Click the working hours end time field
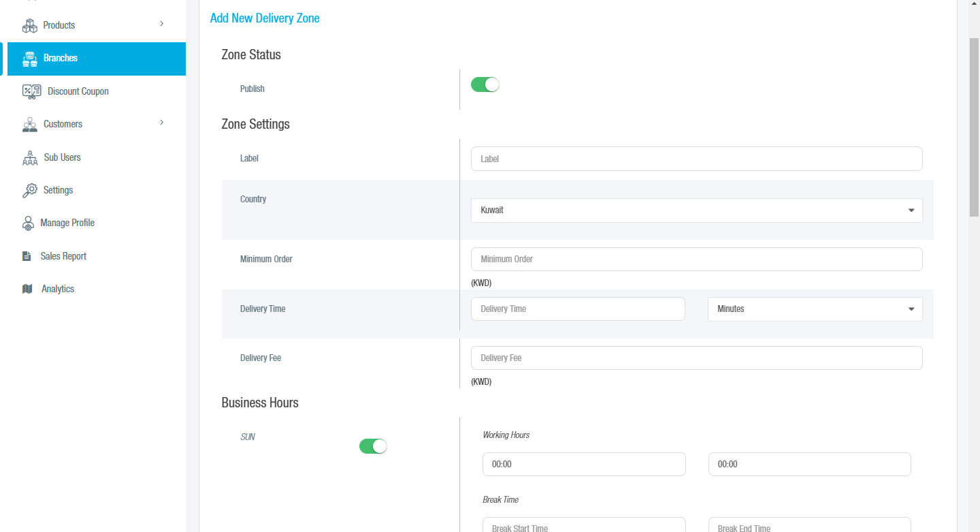The image size is (980, 532). coord(809,464)
